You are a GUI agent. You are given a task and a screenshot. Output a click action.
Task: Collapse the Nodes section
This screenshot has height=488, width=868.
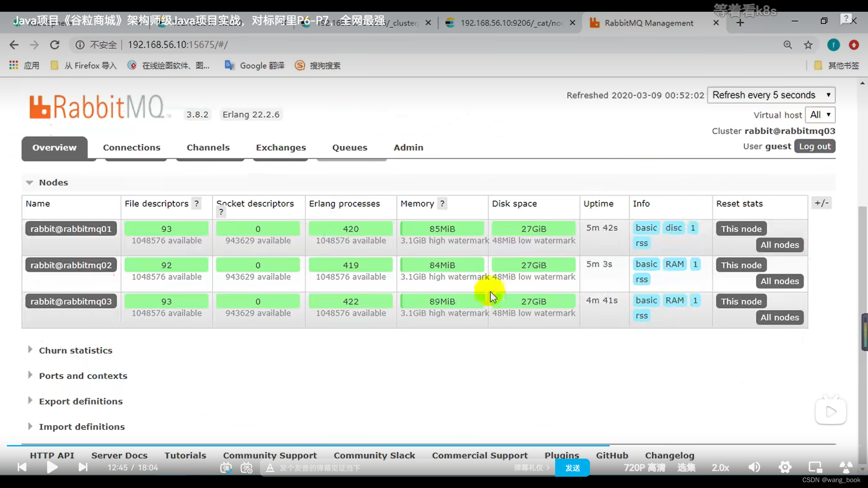coord(47,183)
